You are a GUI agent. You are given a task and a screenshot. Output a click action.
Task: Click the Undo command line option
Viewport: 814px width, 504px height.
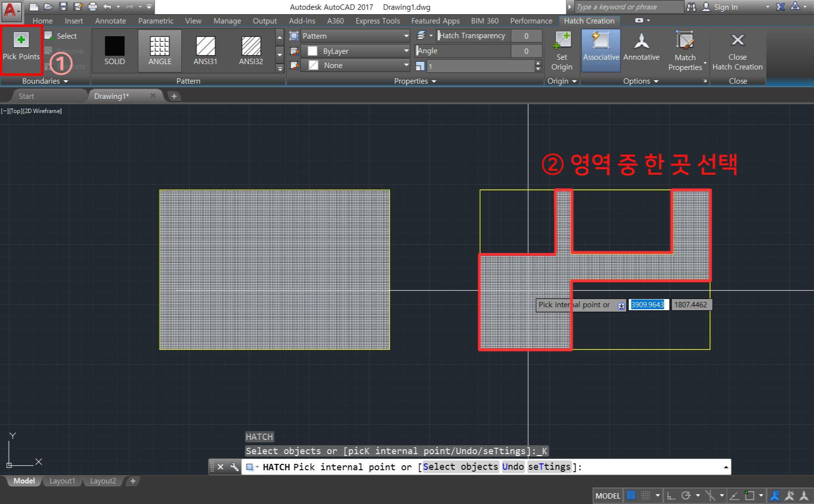click(513, 467)
